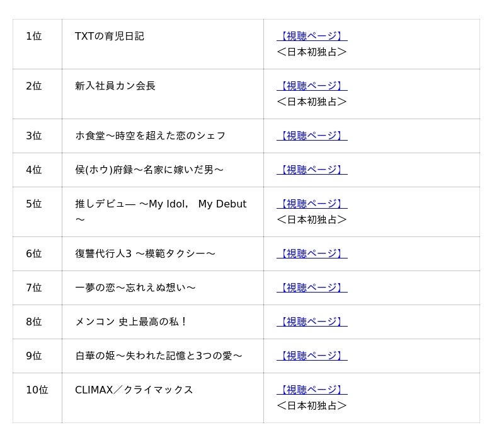Open the 視聴ページ link for 新入社員カン会長
Image resolution: width=504 pixels, height=442 pixels.
click(312, 86)
